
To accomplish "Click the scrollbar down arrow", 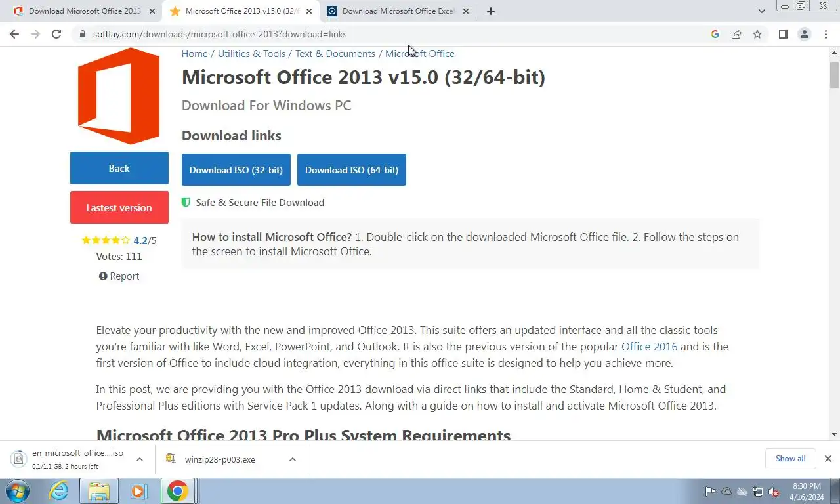I will [834, 434].
